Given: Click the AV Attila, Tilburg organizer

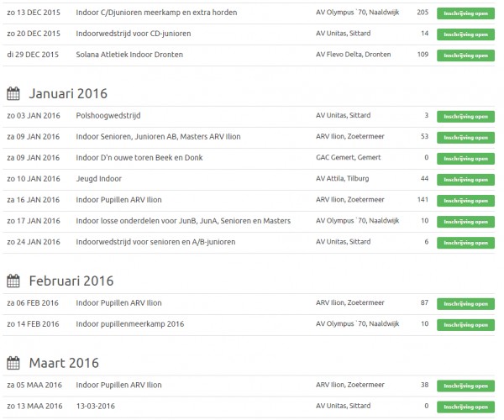Looking at the screenshot, I should 342,178.
